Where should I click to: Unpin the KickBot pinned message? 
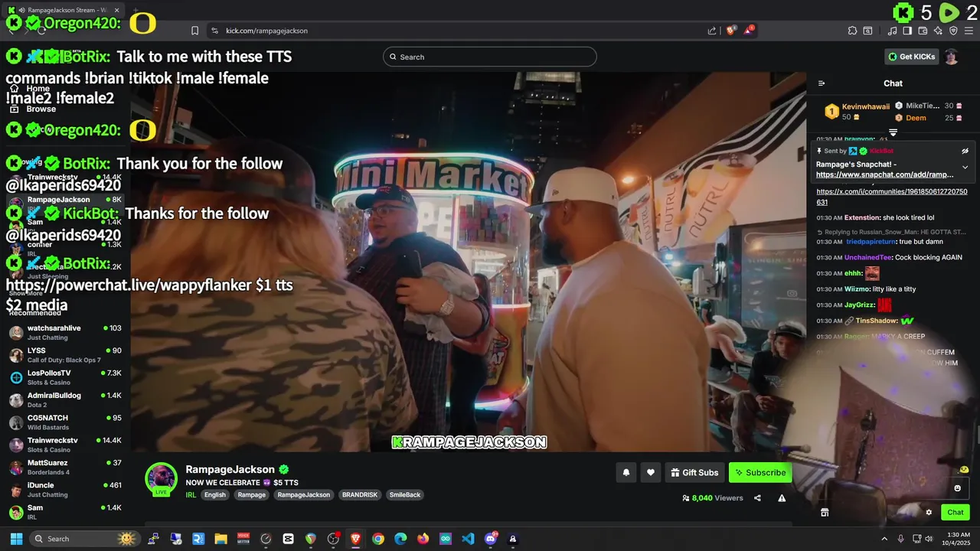(965, 151)
